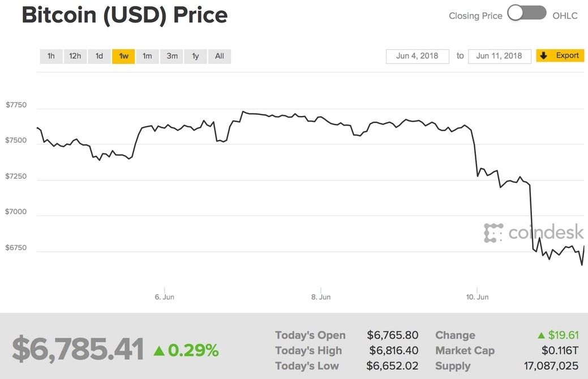
Task: Click the Closing Price label
Action: click(x=475, y=16)
